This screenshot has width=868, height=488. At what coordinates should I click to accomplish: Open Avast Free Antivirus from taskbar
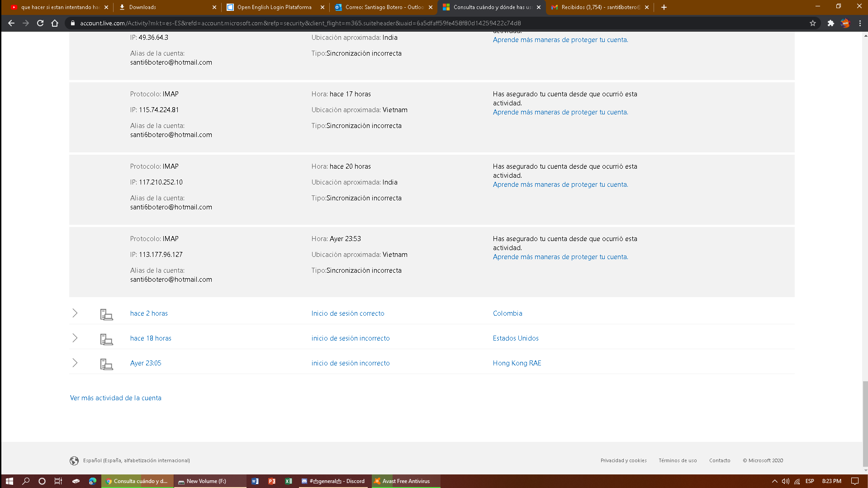pos(406,481)
